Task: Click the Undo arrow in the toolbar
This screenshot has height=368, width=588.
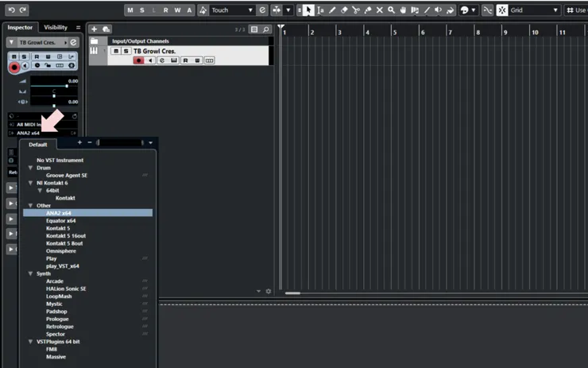Action: click(x=12, y=10)
